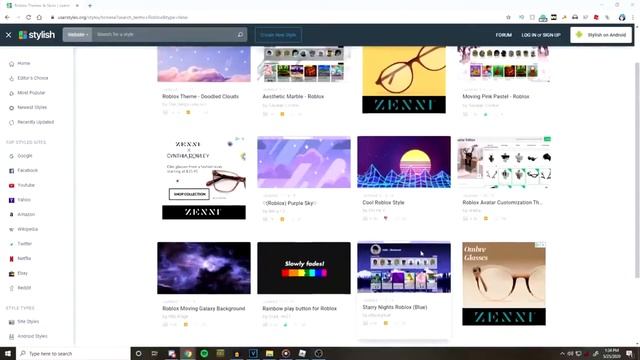Screen dimensions: 640x360
Task: Close the sidebar with the X icon
Action: pyautogui.click(x=9, y=35)
